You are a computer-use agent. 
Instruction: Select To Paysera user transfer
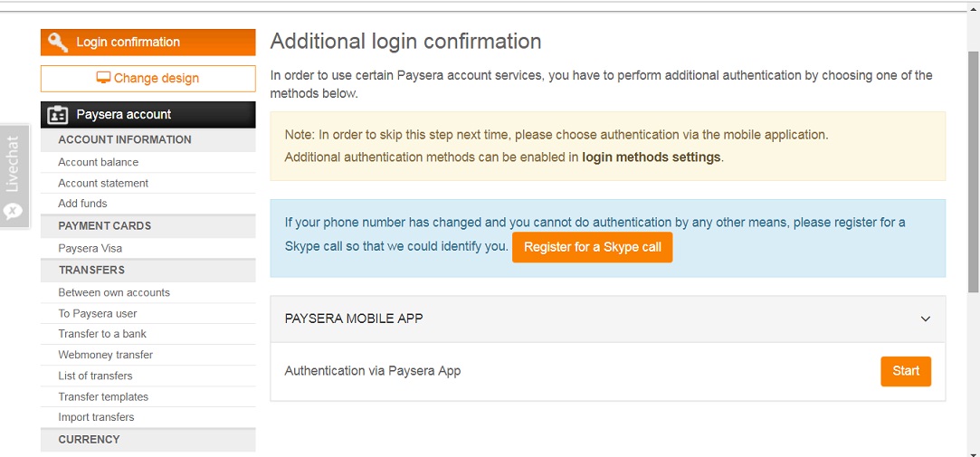(x=98, y=314)
